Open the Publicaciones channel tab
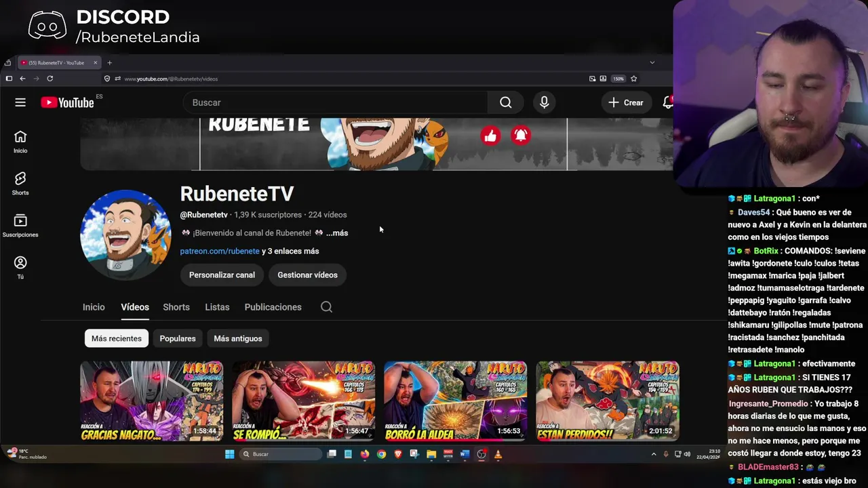 pyautogui.click(x=273, y=307)
